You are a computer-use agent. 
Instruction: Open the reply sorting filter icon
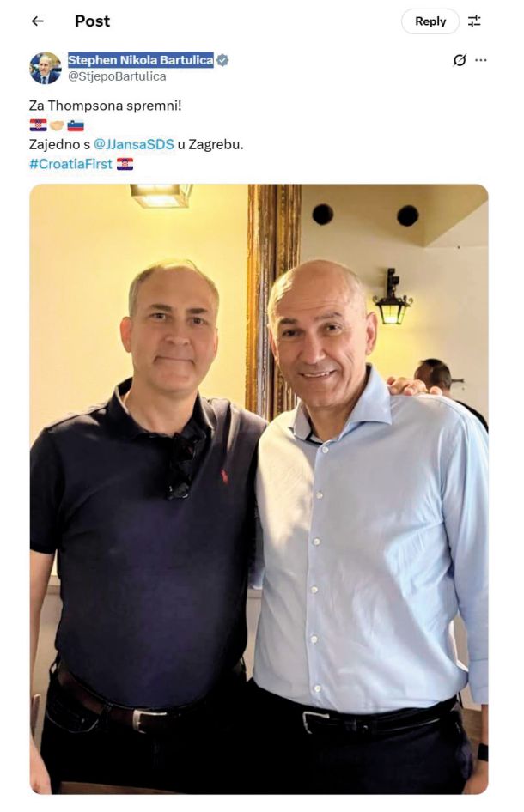(x=473, y=21)
